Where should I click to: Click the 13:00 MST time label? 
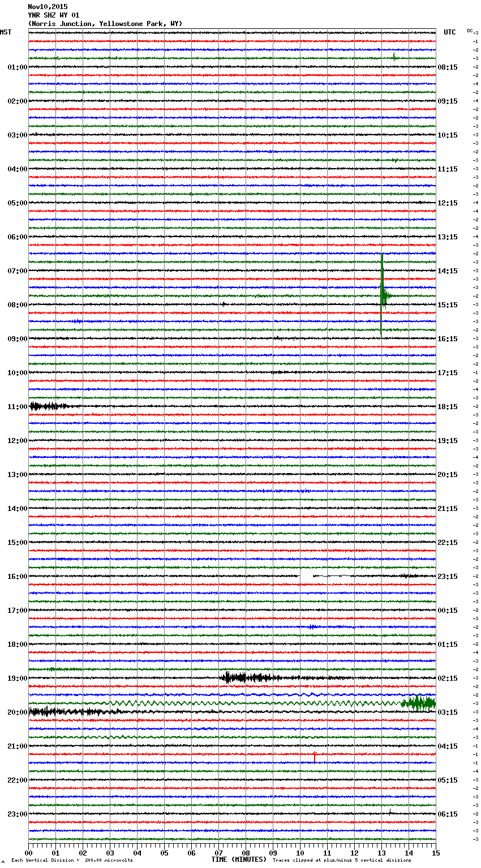[18, 475]
